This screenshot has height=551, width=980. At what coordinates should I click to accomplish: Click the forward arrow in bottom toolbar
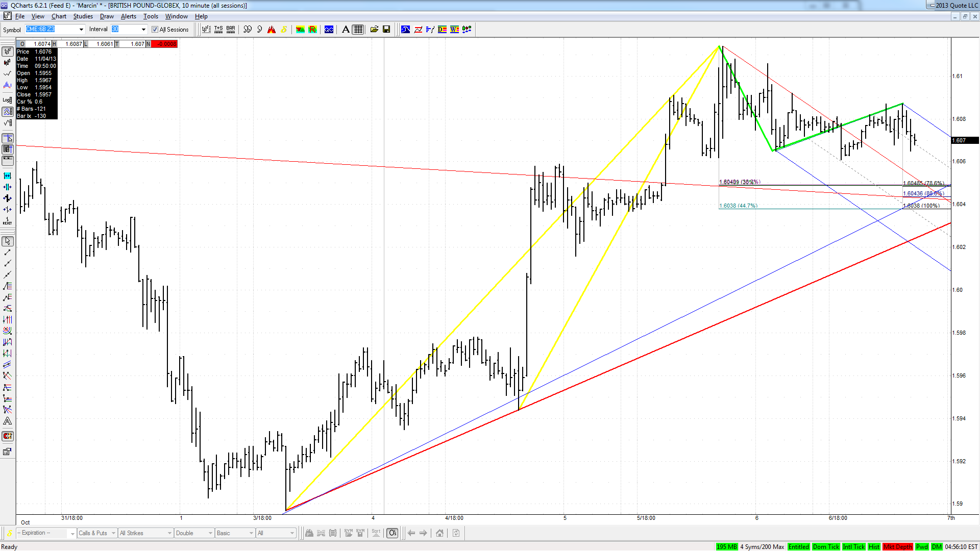pos(423,533)
